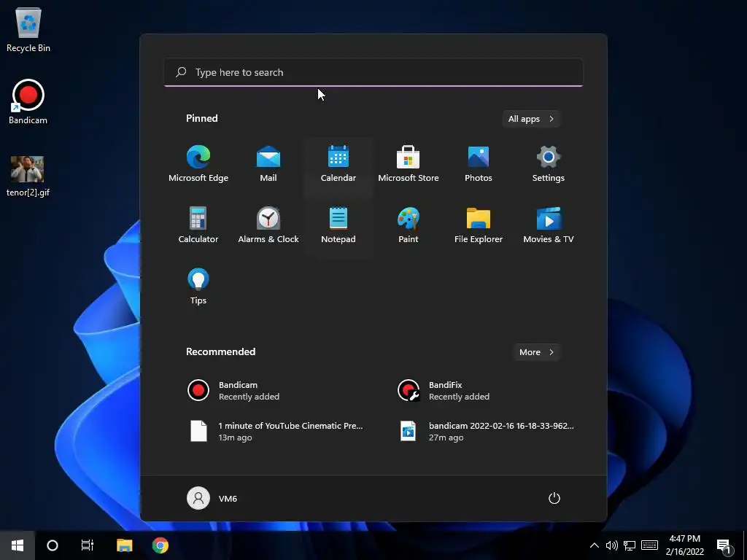Click the Windows Start button on taskbar
Image resolution: width=747 pixels, height=560 pixels.
click(18, 545)
